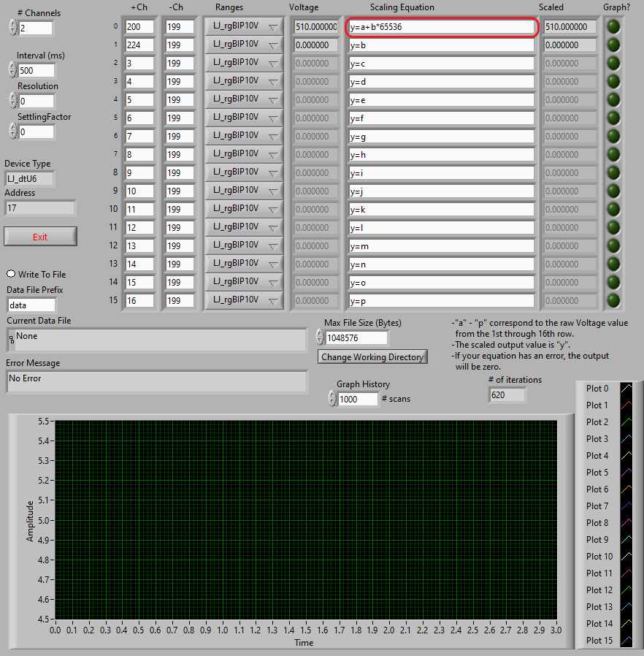Toggle the Graph? LED on row 0
Image resolution: width=644 pixels, height=656 pixels.
(x=613, y=26)
